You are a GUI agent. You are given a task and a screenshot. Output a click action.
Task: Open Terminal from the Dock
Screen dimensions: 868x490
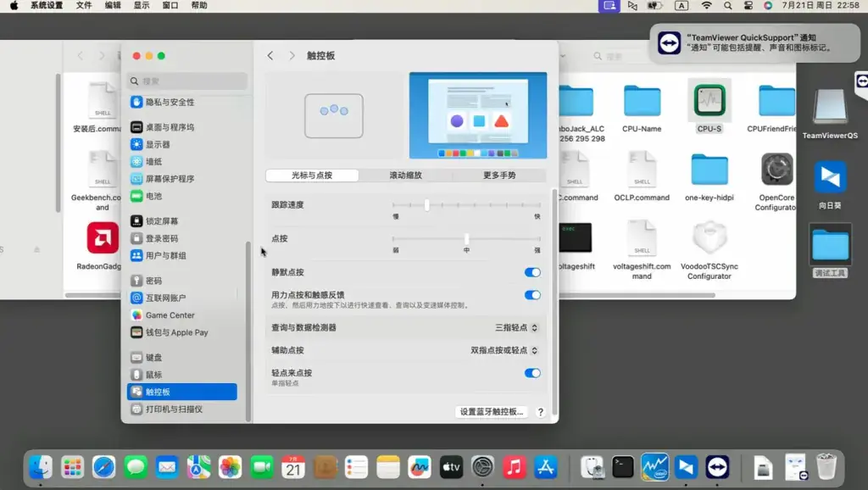point(623,467)
